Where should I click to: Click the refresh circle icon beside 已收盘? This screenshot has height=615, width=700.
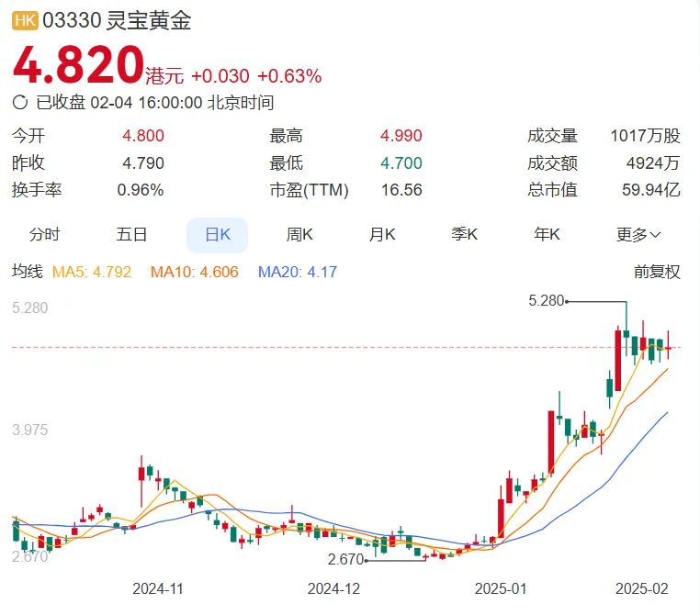coord(20,103)
